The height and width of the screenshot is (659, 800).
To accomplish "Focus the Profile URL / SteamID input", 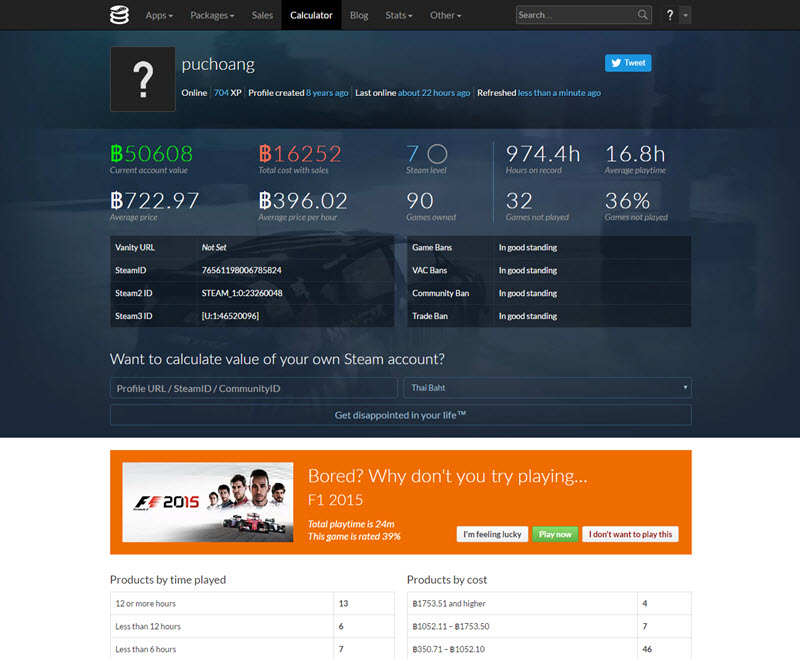I will coord(254,388).
